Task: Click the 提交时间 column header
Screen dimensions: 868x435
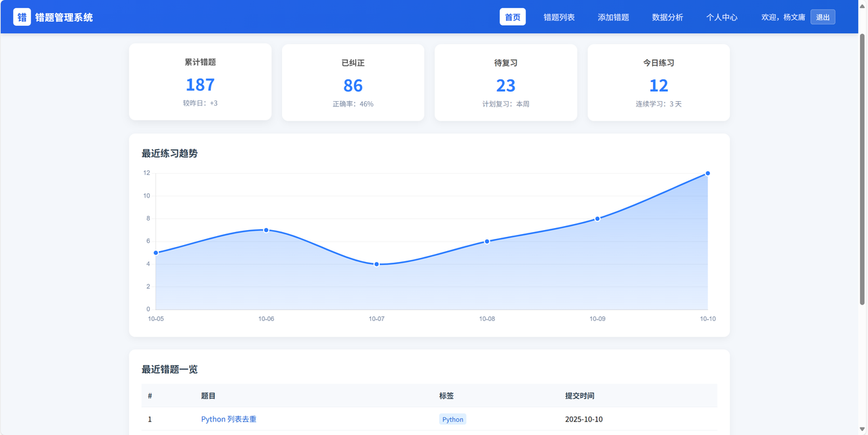Action: (x=580, y=396)
